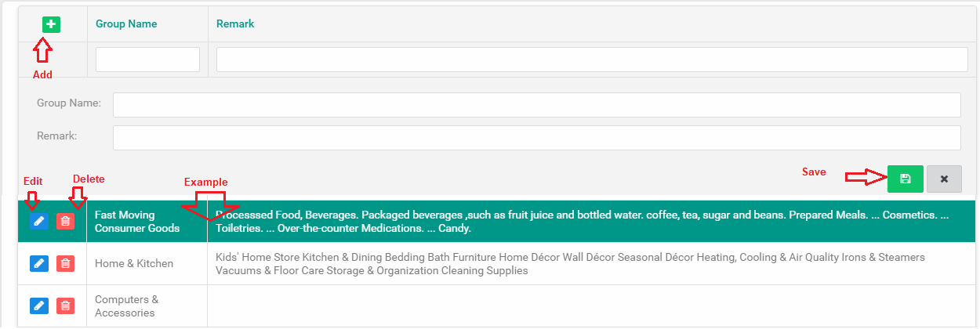Edit the Fast Moving Consumer Goods row

coord(38,222)
